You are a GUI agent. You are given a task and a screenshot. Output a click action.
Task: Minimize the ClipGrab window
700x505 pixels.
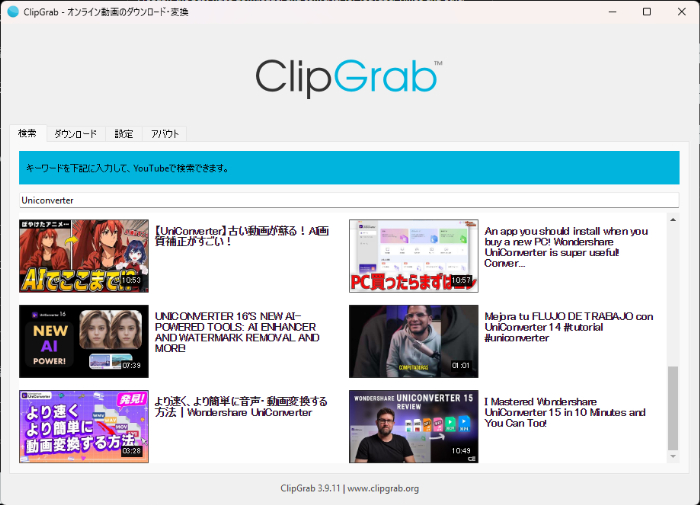point(612,12)
